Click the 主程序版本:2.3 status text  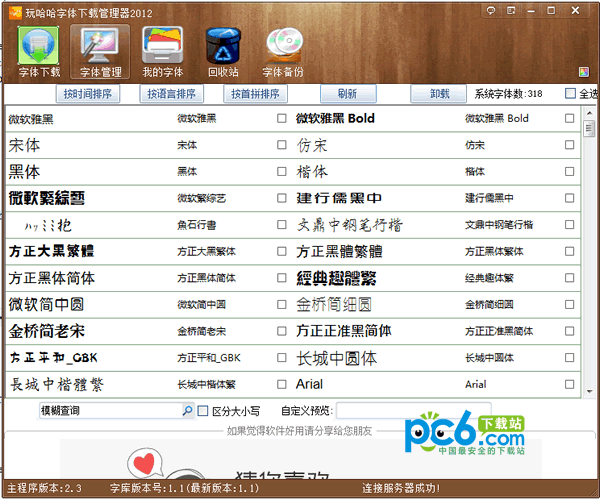tap(44, 488)
